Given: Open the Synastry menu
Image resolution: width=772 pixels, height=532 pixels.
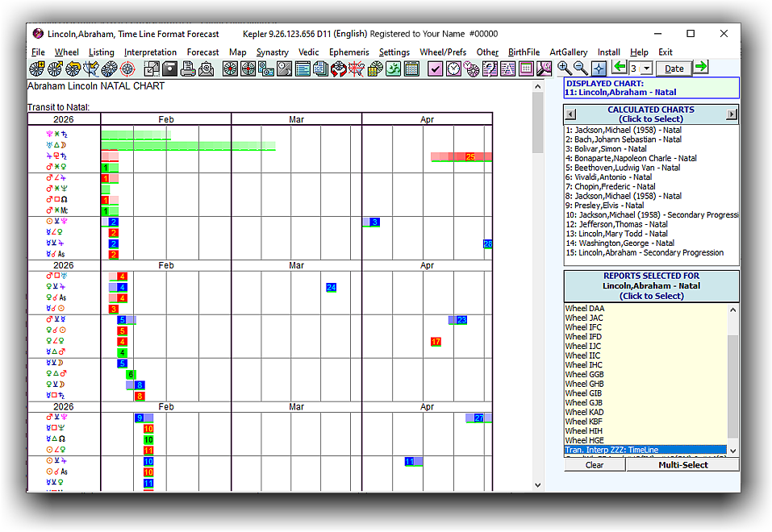Looking at the screenshot, I should tap(273, 52).
